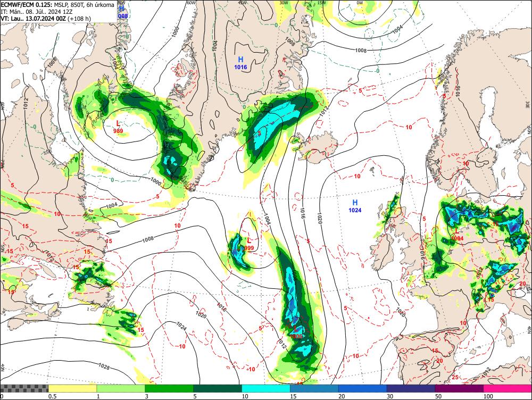The width and height of the screenshot is (532, 400).
Task: Click the L 989 low pressure marker
Action: coord(118,127)
